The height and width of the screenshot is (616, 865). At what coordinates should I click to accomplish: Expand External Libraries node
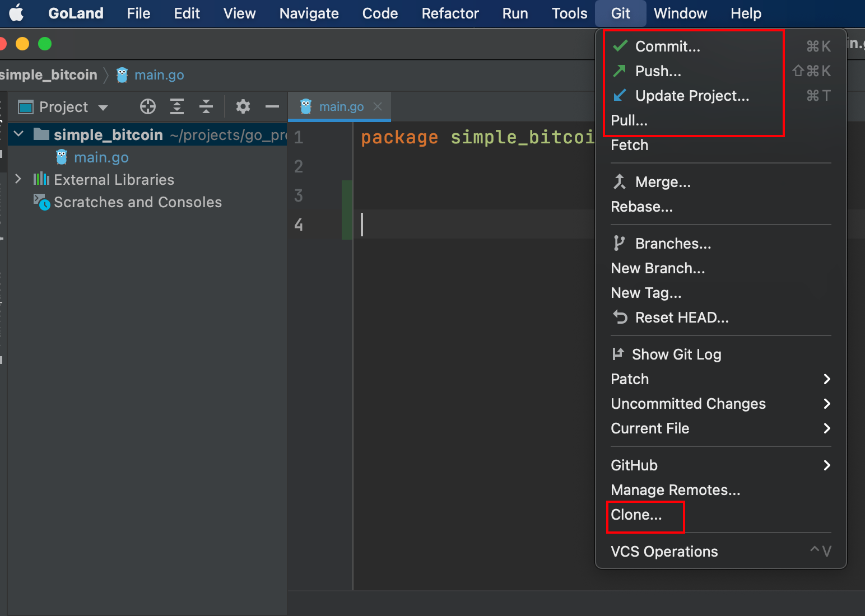pos(18,179)
